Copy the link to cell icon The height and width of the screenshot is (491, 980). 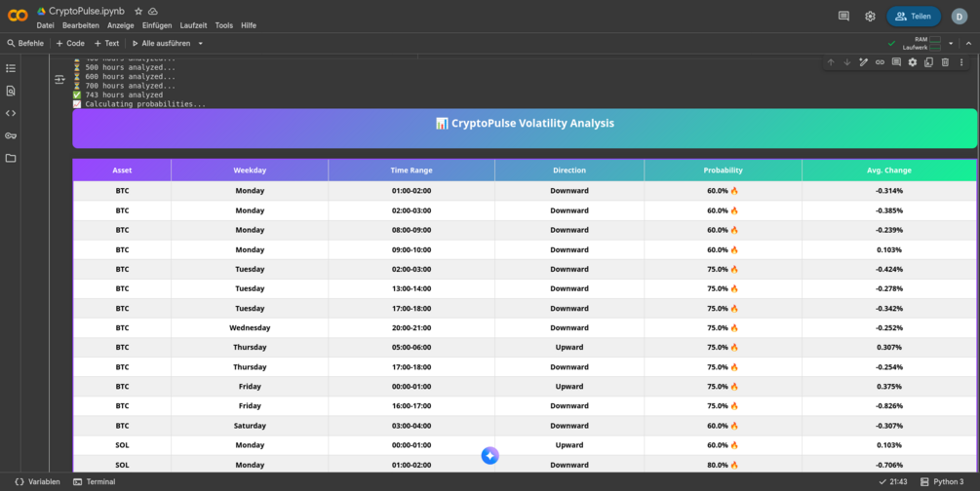(880, 62)
